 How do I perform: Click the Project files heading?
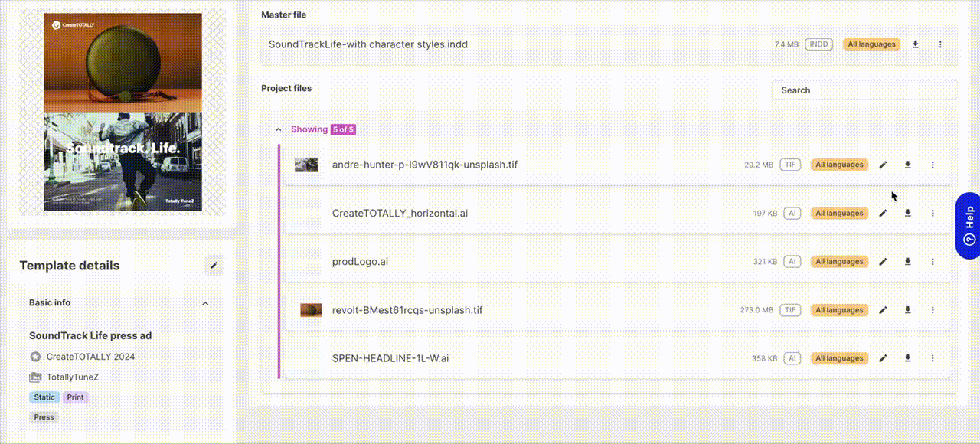point(286,88)
